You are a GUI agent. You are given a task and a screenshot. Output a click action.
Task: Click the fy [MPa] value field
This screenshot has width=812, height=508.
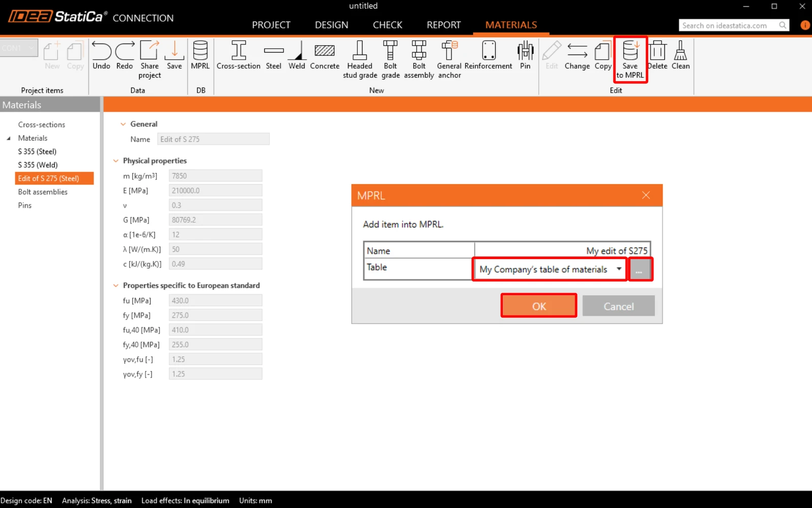coord(215,315)
